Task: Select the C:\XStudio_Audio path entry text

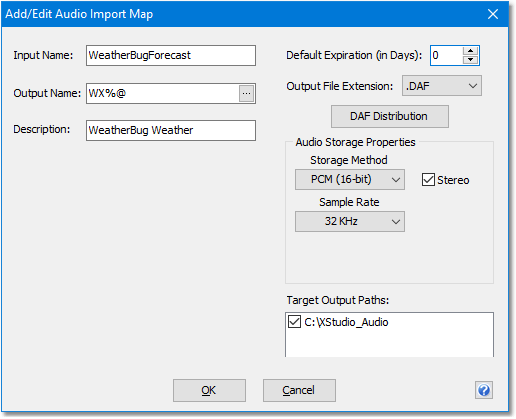Action: pos(346,322)
